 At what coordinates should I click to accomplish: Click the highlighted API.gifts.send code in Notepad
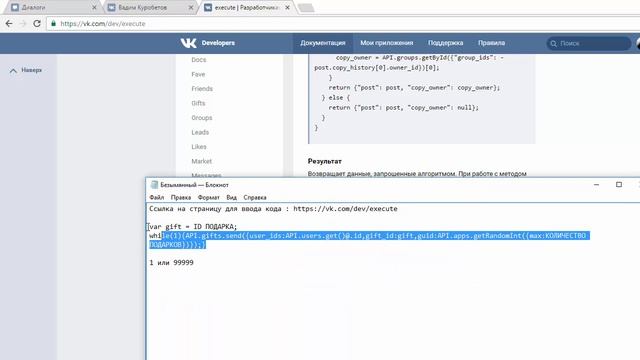[x=369, y=240]
